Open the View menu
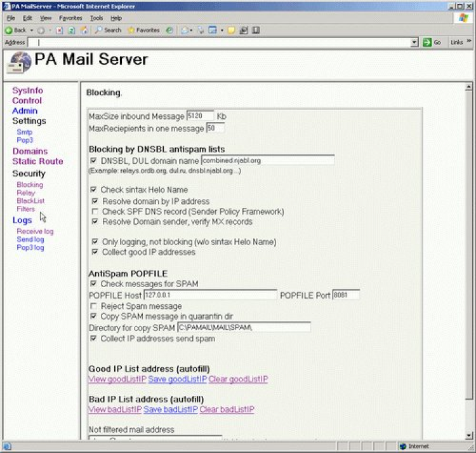 (46, 18)
